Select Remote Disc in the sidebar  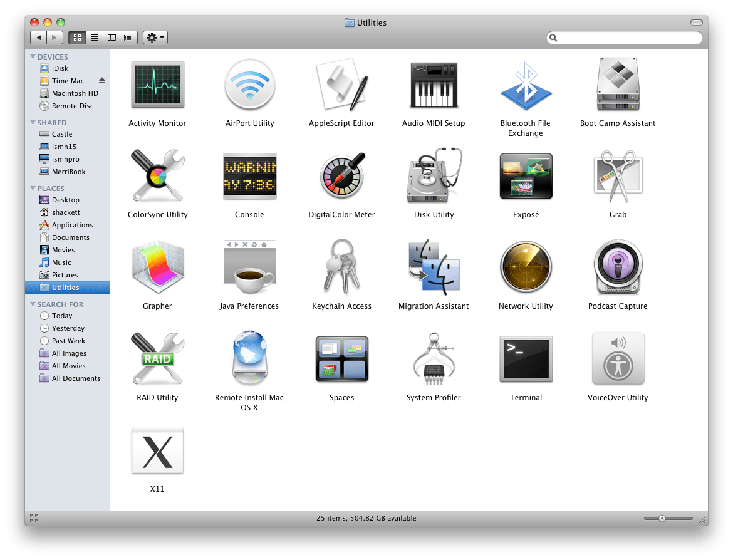click(x=67, y=106)
